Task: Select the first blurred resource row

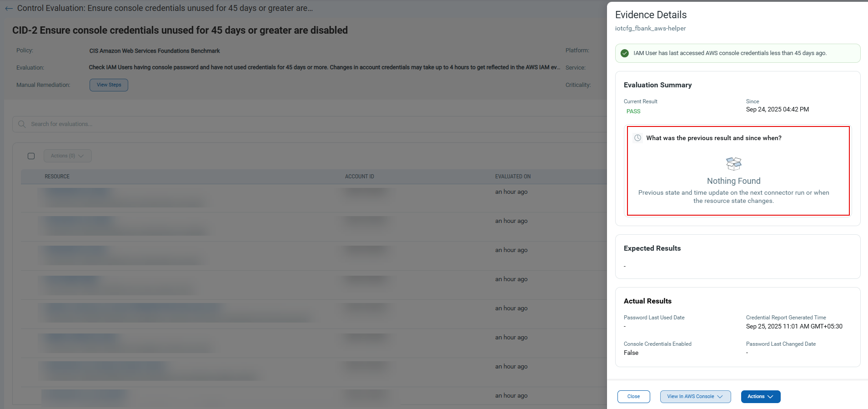Action: (123, 197)
